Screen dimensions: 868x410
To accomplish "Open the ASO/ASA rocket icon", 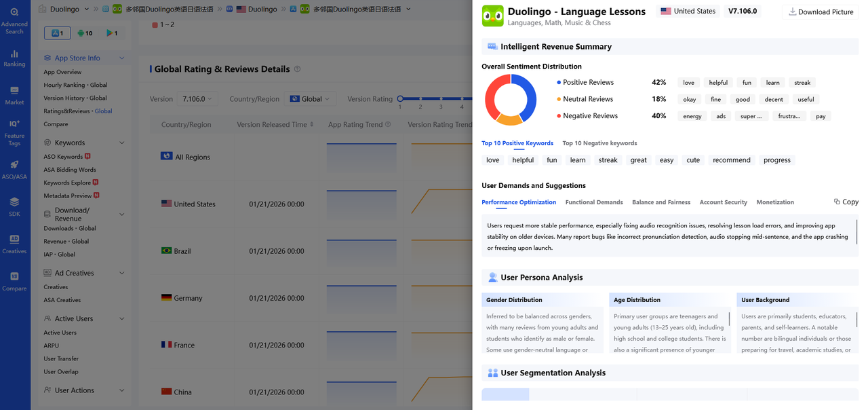I will (14, 170).
